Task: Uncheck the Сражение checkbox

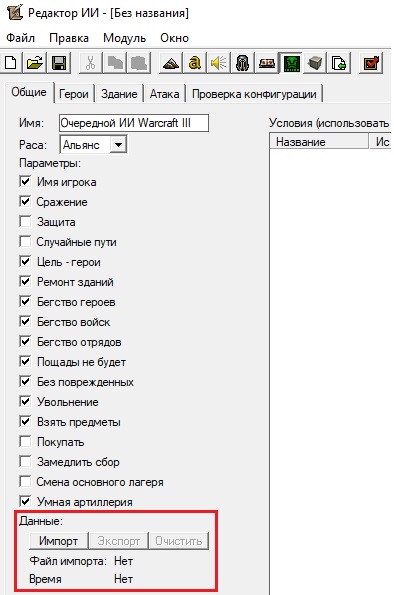Action: coord(25,201)
